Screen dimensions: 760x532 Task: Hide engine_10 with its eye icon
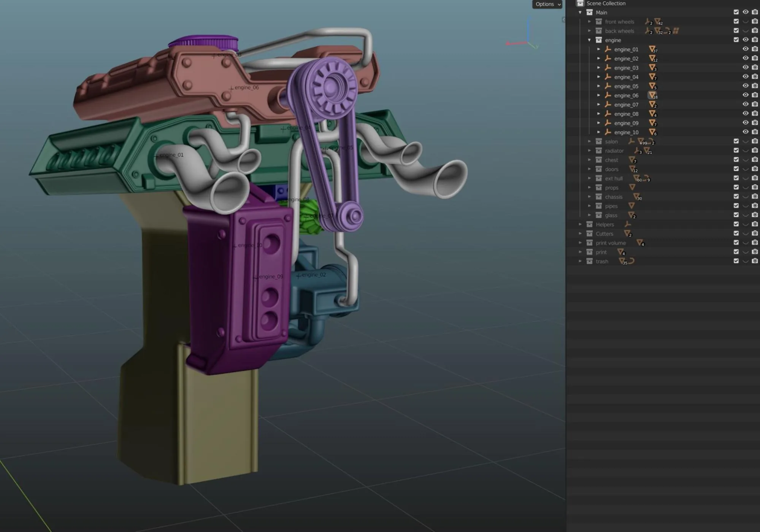746,132
